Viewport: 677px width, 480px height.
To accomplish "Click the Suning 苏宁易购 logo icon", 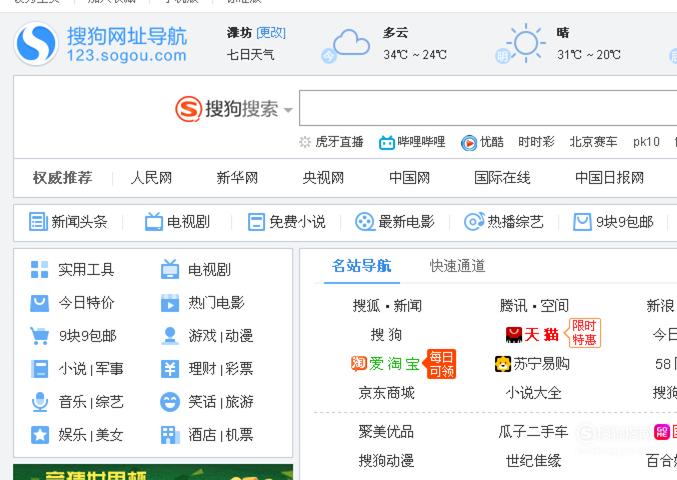I will (503, 364).
